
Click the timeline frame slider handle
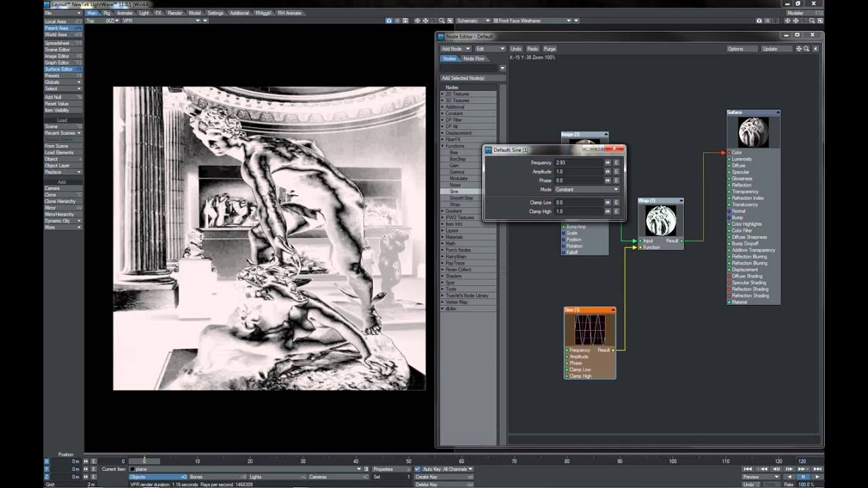coord(144,462)
